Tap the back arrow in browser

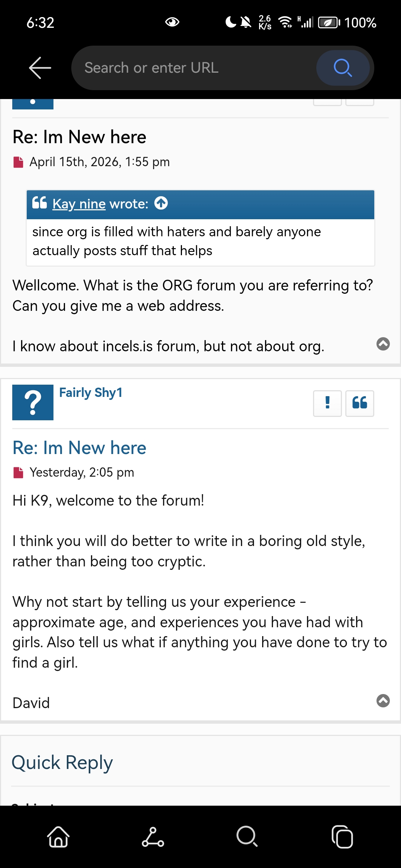[x=40, y=68]
